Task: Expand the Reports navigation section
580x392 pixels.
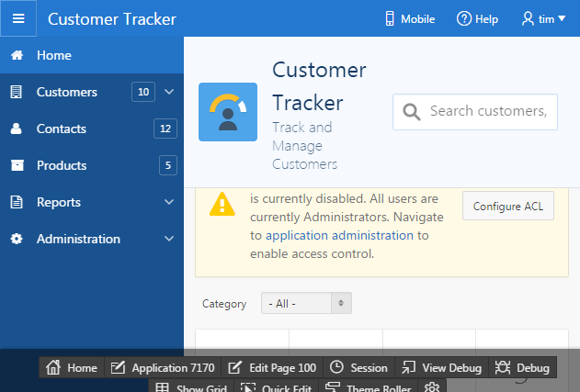Action: point(169,202)
